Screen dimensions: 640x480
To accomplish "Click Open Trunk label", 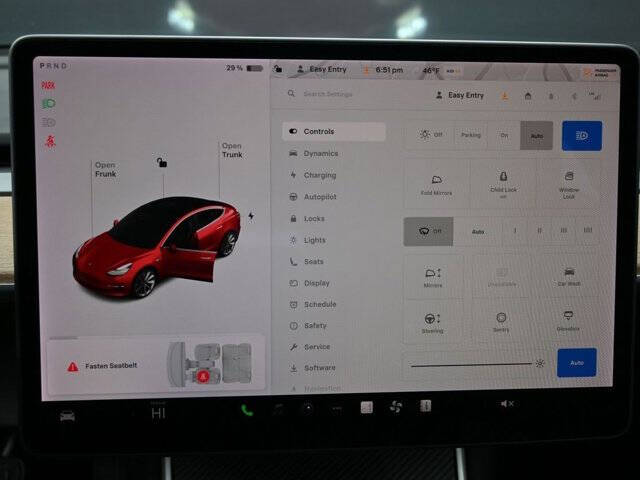I will pyautogui.click(x=232, y=150).
